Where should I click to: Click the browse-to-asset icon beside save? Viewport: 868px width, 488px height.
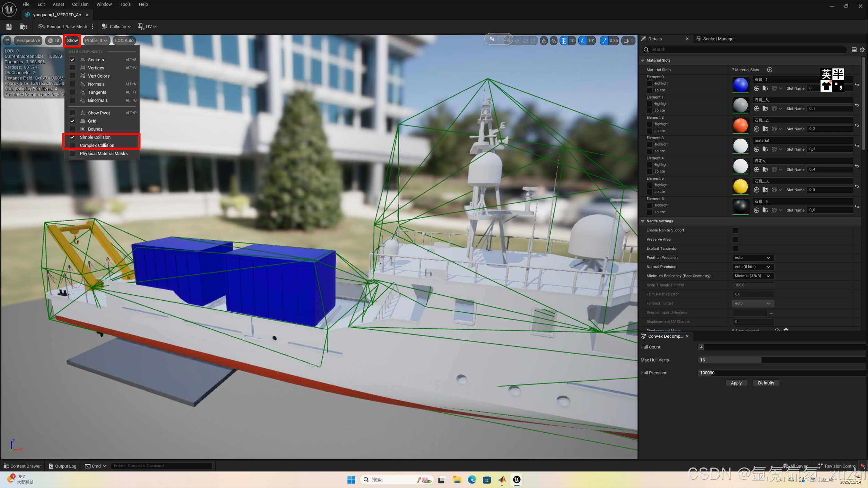(23, 27)
